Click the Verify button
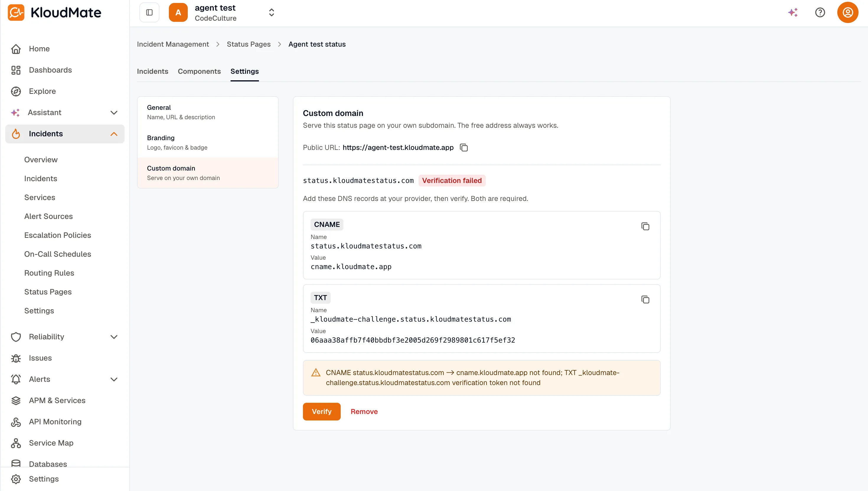The height and width of the screenshot is (491, 868). [322, 412]
